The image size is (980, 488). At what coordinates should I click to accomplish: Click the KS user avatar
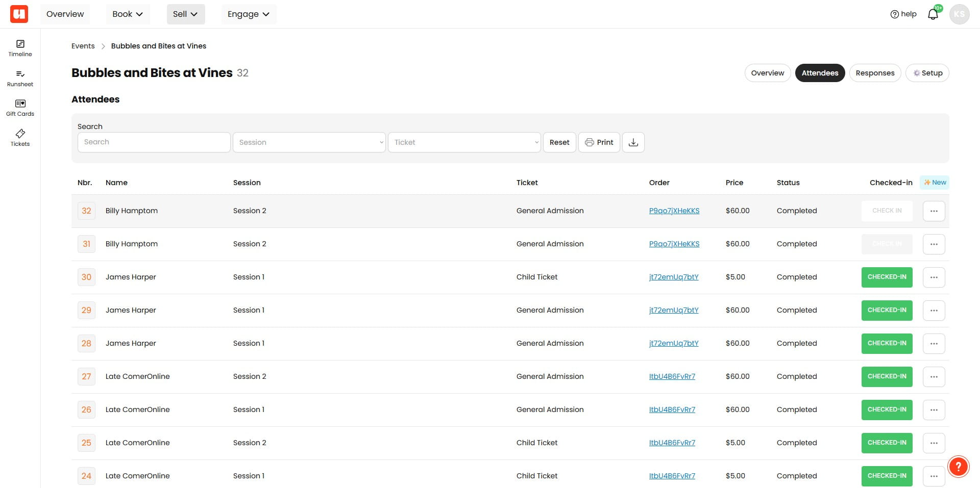[959, 14]
